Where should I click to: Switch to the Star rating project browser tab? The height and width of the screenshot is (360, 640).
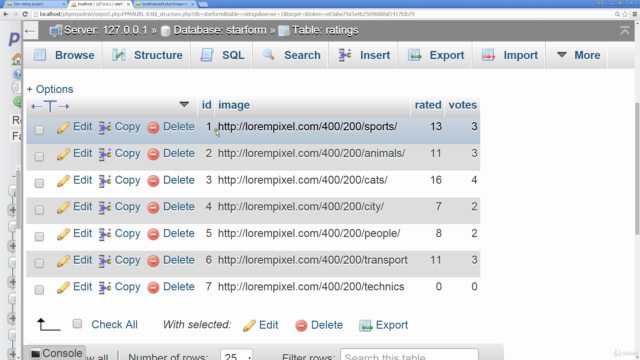tap(35, 4)
